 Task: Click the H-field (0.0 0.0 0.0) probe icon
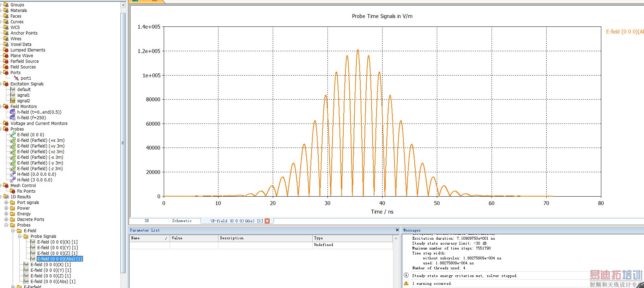coord(13,174)
